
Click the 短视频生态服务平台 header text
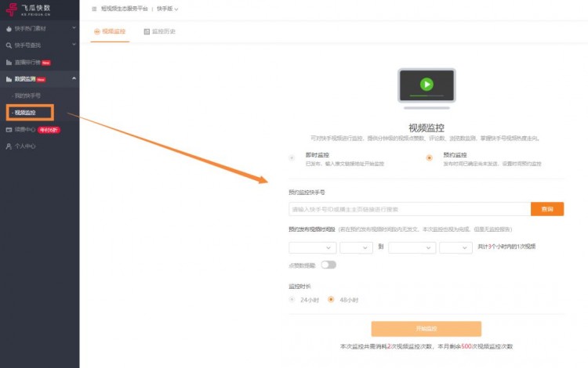(x=125, y=9)
